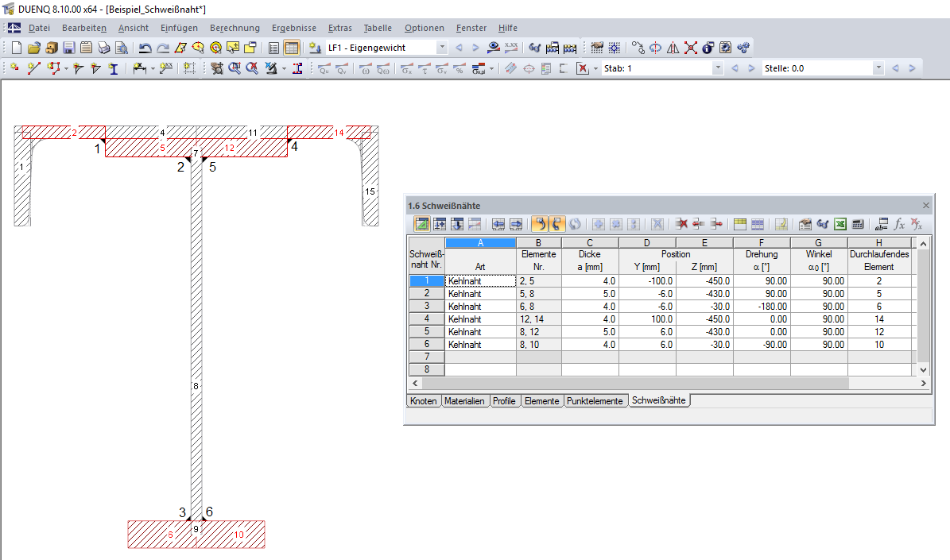Expand the dimension tool dropdown arrow
This screenshot has width=950, height=560.
153,68
